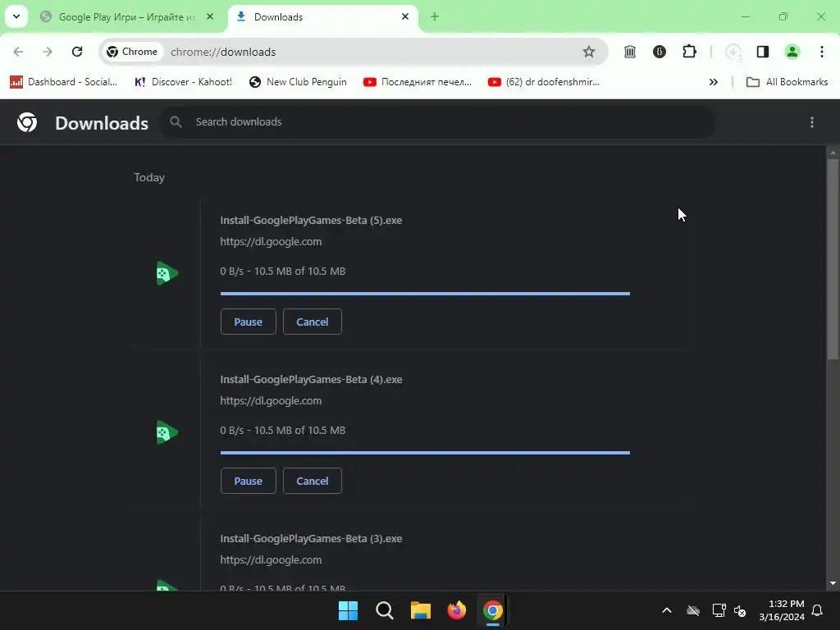Image resolution: width=840 pixels, height=630 pixels.
Task: Open the notifications bell icon
Action: point(818,610)
